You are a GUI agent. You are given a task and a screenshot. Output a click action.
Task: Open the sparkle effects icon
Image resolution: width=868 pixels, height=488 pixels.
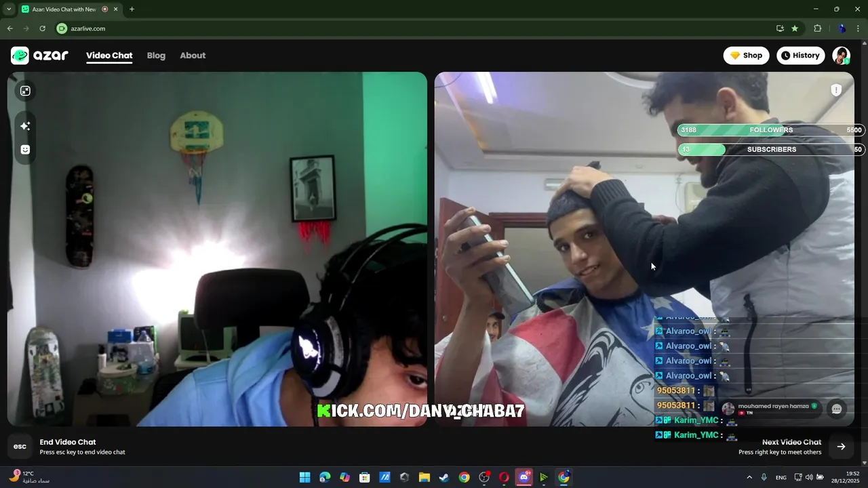coord(25,126)
